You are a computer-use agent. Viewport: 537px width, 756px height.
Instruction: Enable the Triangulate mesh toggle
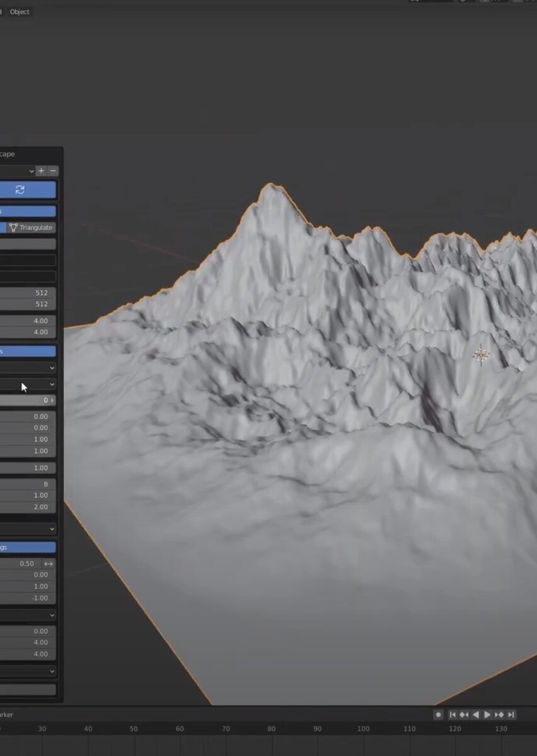32,227
